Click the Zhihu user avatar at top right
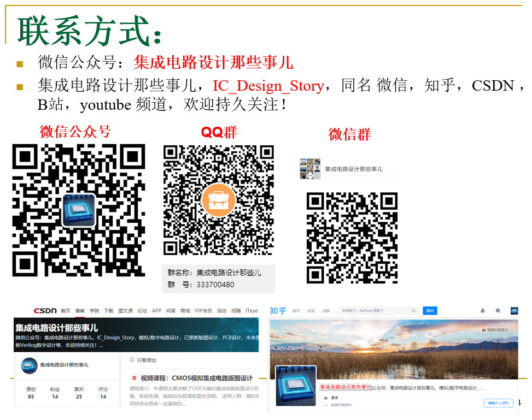 tap(514, 310)
